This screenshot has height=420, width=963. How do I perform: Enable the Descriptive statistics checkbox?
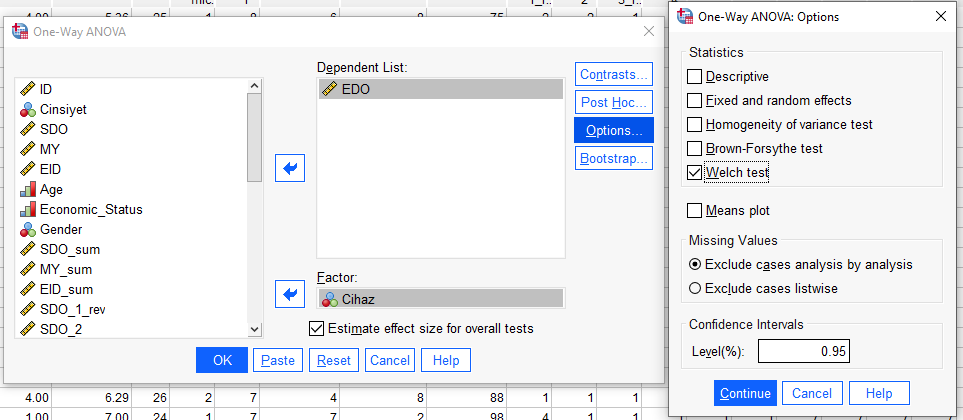pyautogui.click(x=695, y=76)
